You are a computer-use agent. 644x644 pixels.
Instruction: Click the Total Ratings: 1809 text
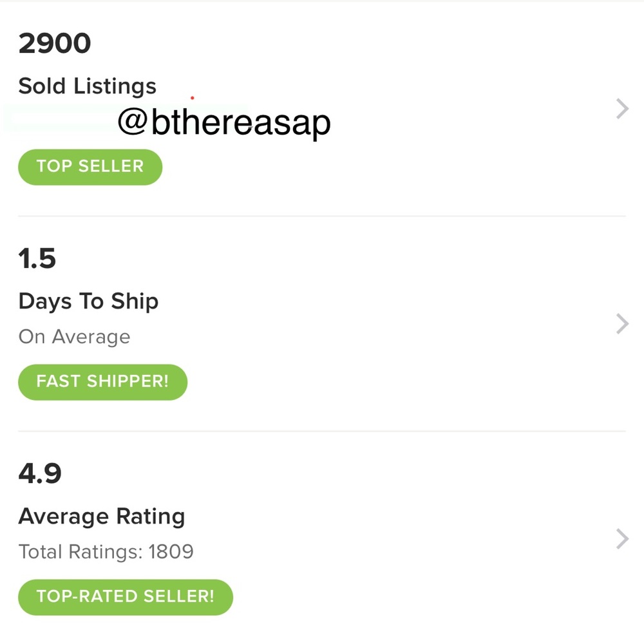(x=106, y=552)
